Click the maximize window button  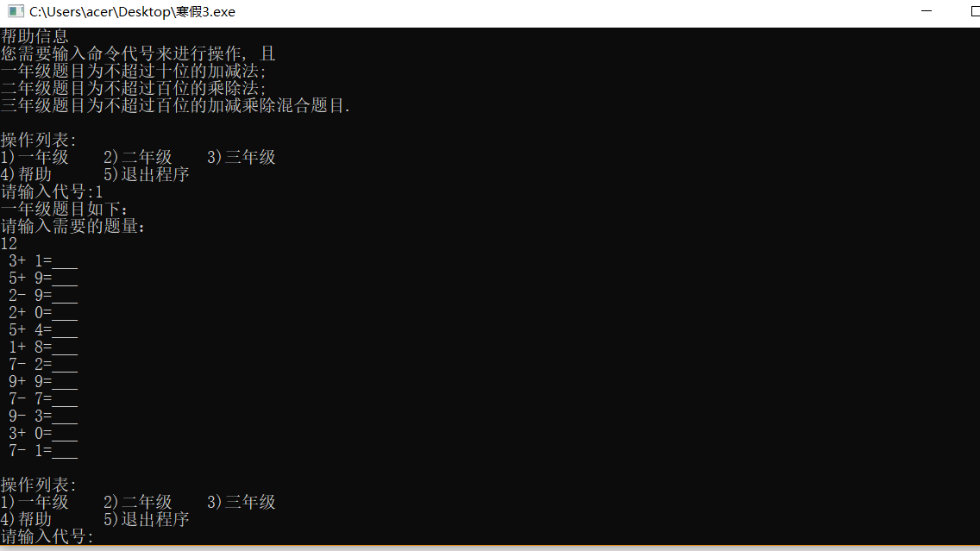(975, 11)
